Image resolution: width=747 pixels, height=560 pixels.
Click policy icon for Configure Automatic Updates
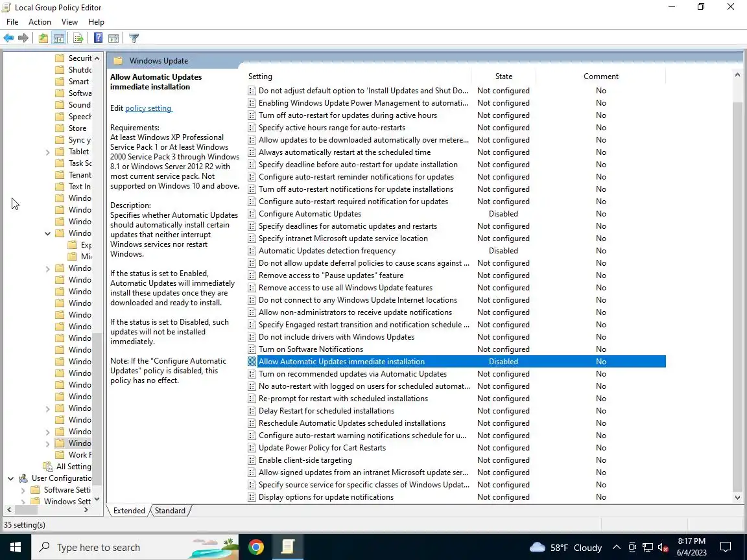252,214
